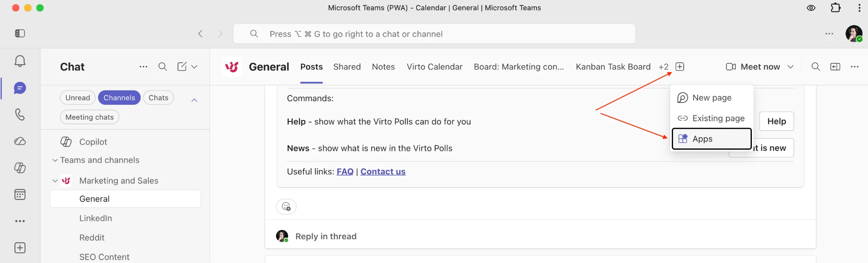Toggle the Chats filter chip

(x=158, y=98)
